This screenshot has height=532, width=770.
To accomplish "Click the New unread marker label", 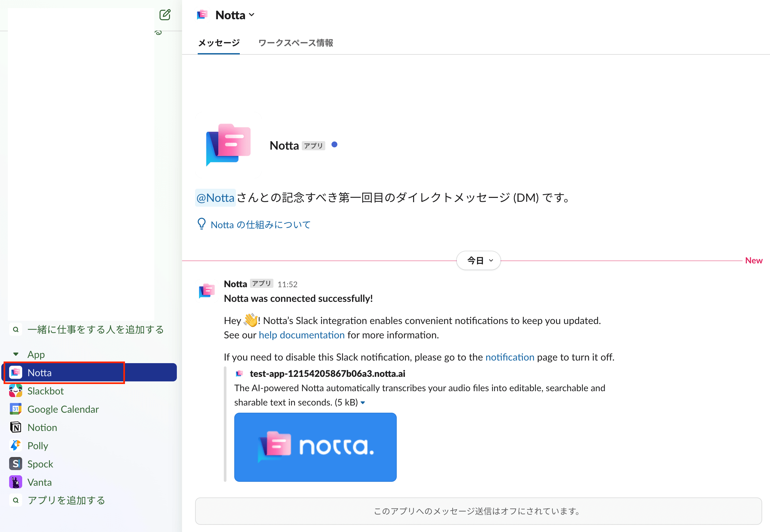I will coord(754,260).
